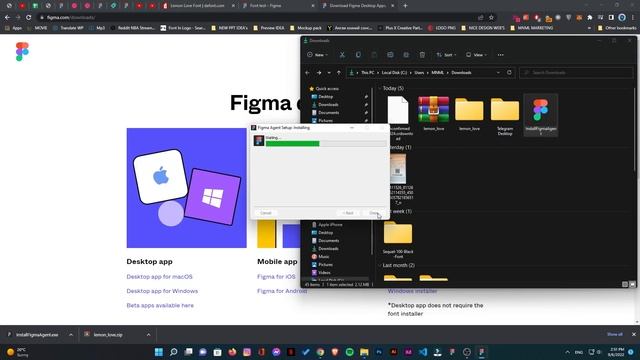The width and height of the screenshot is (640, 360).
Task: Open the MOVIE bookmark
Action: point(37,28)
